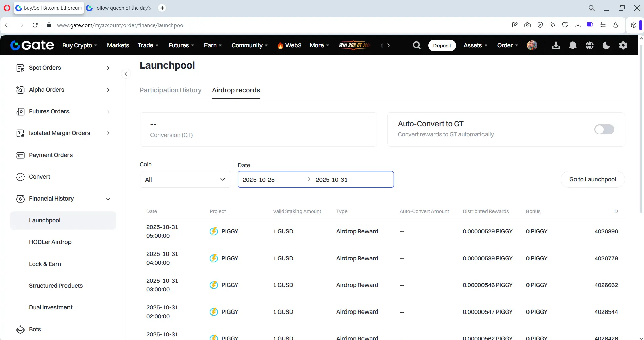Viewport: 644px width, 340px height.
Task: Click the Bonus column header
Action: (x=533, y=211)
